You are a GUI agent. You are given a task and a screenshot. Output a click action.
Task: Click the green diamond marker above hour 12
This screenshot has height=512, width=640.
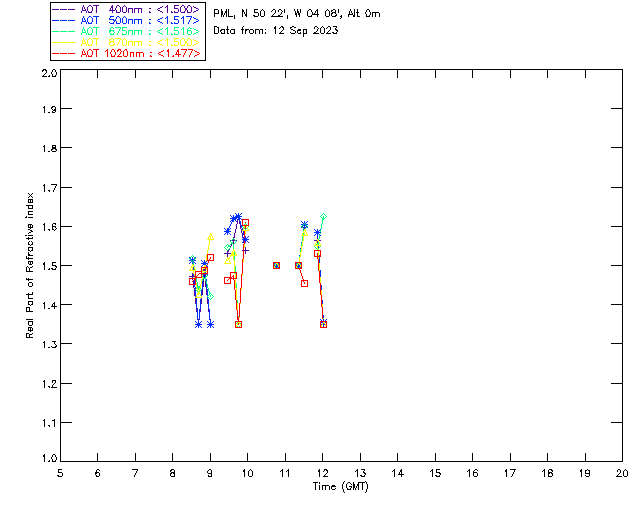323,216
